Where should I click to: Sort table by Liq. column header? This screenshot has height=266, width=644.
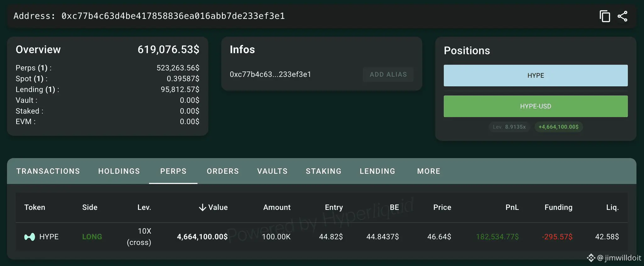pyautogui.click(x=613, y=207)
